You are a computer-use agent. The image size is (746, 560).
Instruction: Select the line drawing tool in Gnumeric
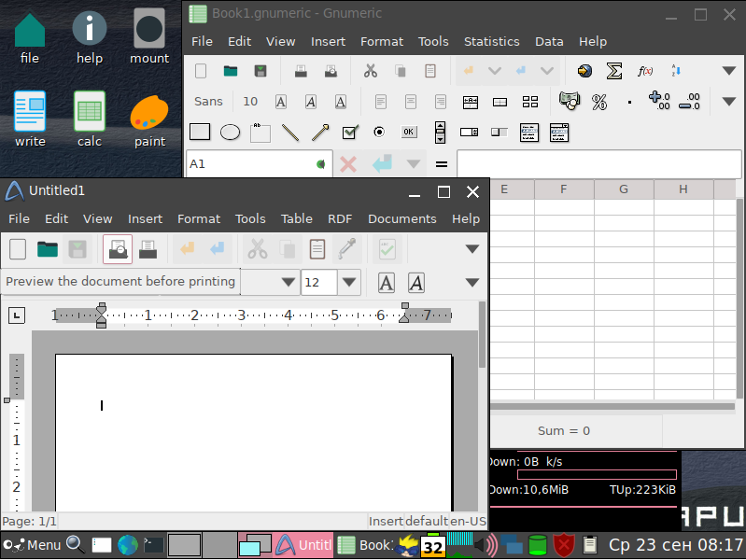click(290, 133)
